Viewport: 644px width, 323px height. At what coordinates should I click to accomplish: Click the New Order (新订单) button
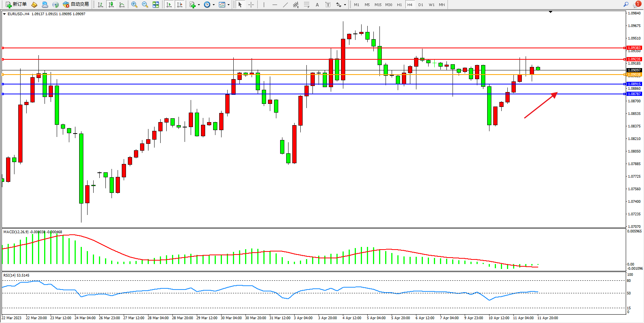[x=16, y=5]
